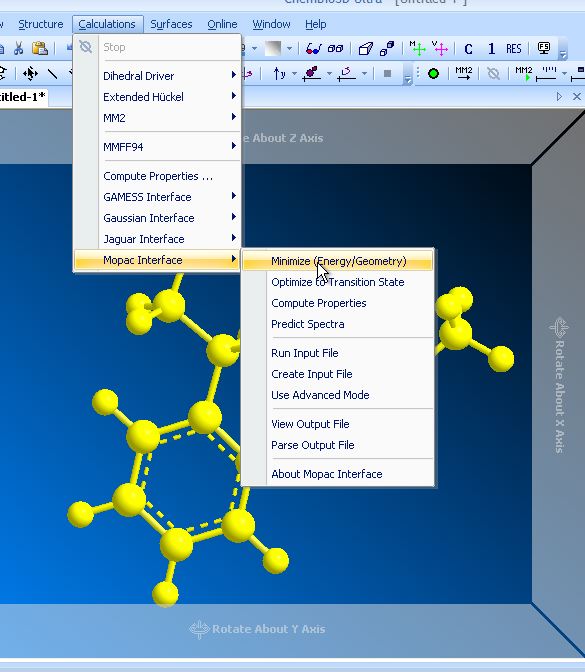This screenshot has width=585, height=672.
Task: Open the Online menu
Action: [222, 24]
